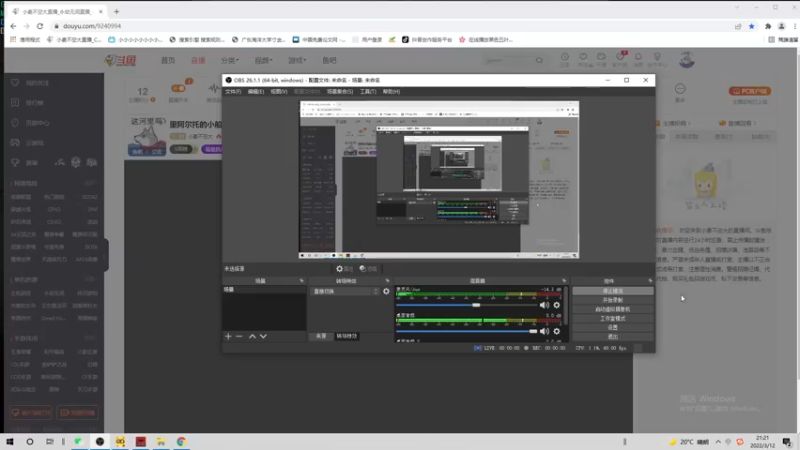Click the Douyu search input field
Screen dimensions: 800x450
[x=508, y=60]
